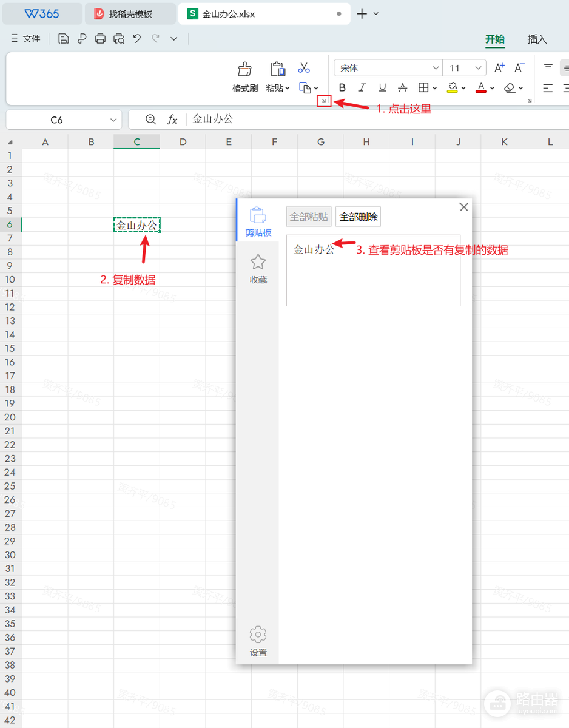This screenshot has height=728, width=569.
Task: Expand the Copy options dropdown arrow
Action: coord(316,88)
